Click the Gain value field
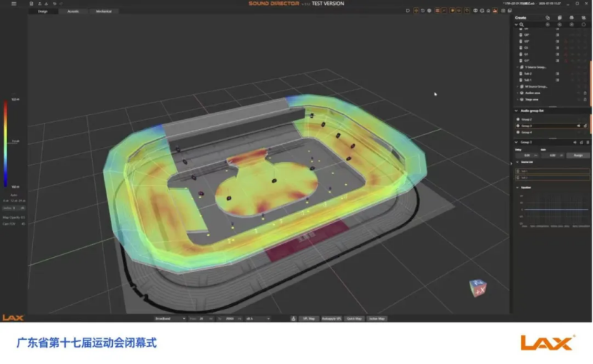Screen dimensions: 593x364 point(552,156)
